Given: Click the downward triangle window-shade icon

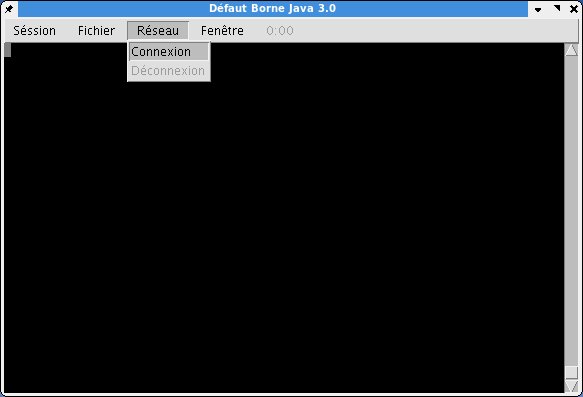Looking at the screenshot, I should coord(538,9).
